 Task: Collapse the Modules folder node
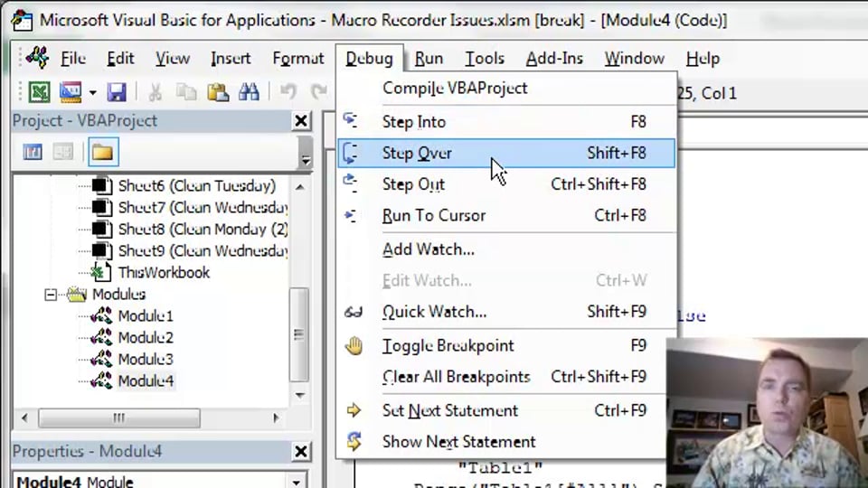51,295
